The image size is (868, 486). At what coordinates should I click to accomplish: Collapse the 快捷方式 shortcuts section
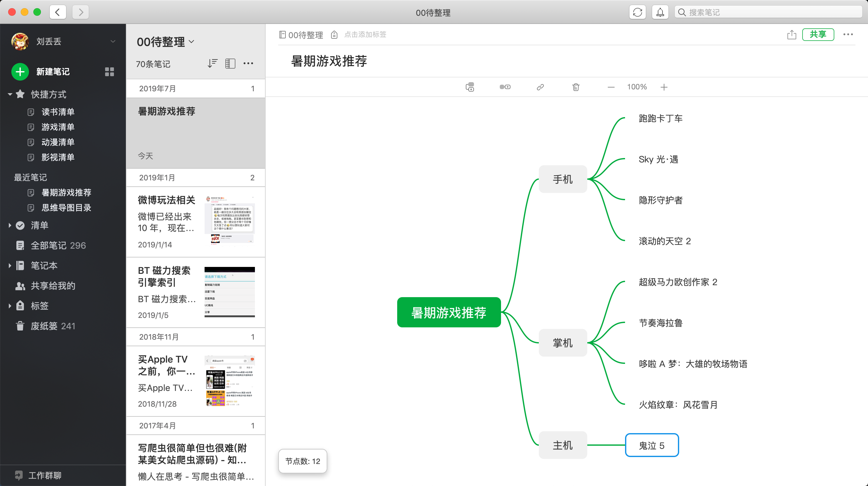[10, 94]
